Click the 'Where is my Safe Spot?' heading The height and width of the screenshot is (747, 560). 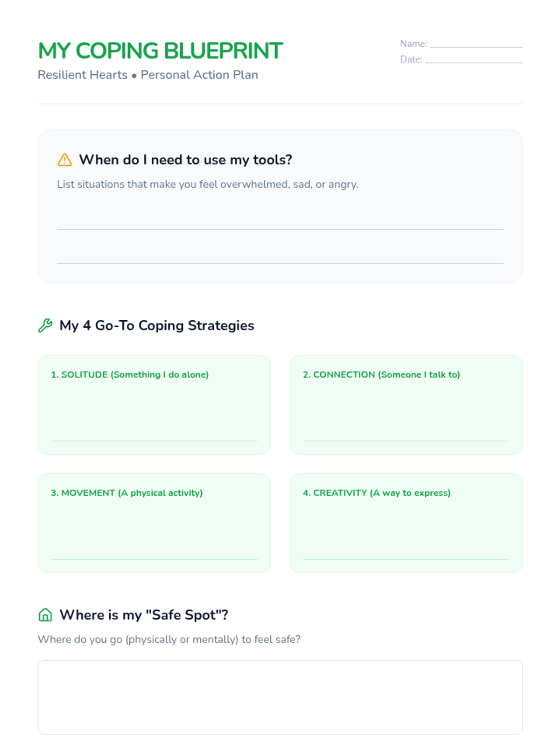pyautogui.click(x=144, y=615)
